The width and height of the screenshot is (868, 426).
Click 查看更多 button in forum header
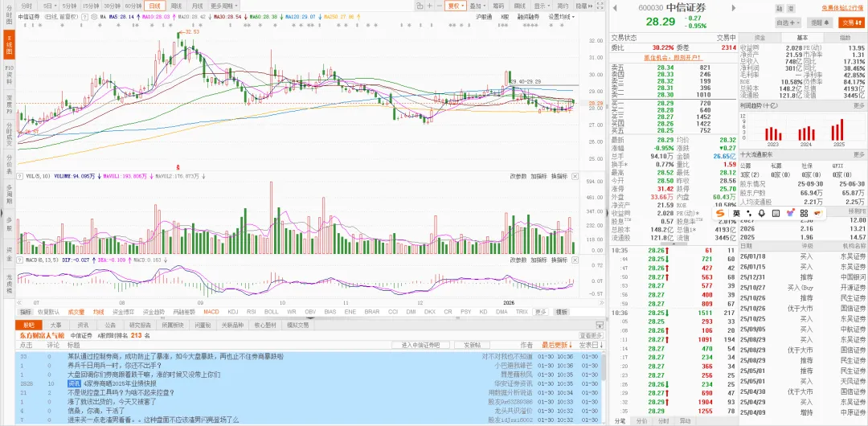point(591,335)
